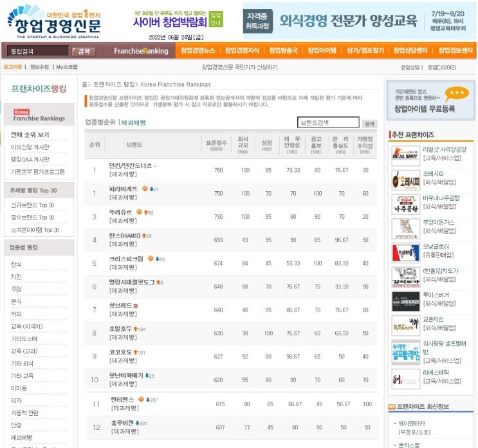Viewport: 478px width, 448px height.
Task: Click the 창업경영신문 site logo
Action: [x=54, y=21]
